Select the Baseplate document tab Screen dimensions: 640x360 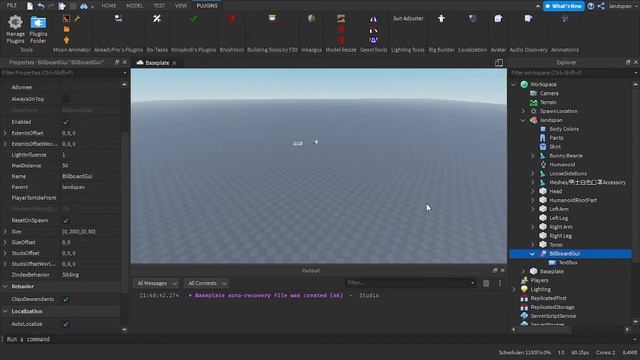coord(157,63)
